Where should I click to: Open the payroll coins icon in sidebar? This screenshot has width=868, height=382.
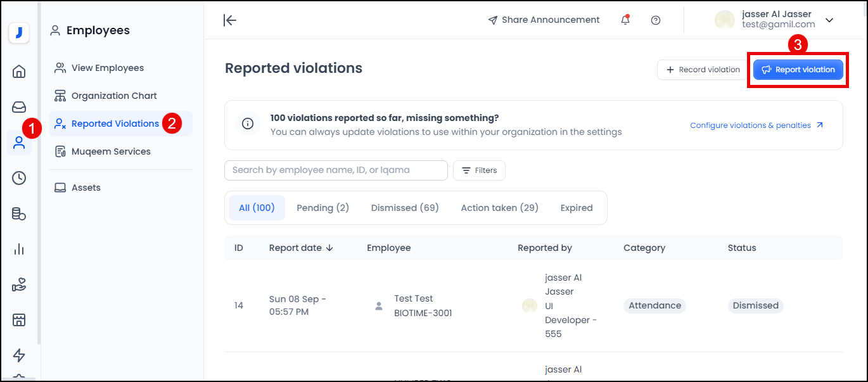coord(19,214)
